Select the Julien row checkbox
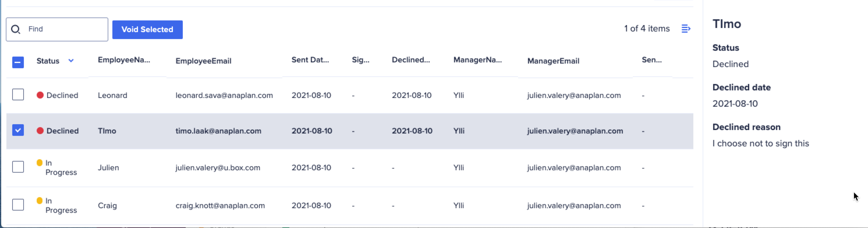This screenshot has width=868, height=228. click(18, 166)
